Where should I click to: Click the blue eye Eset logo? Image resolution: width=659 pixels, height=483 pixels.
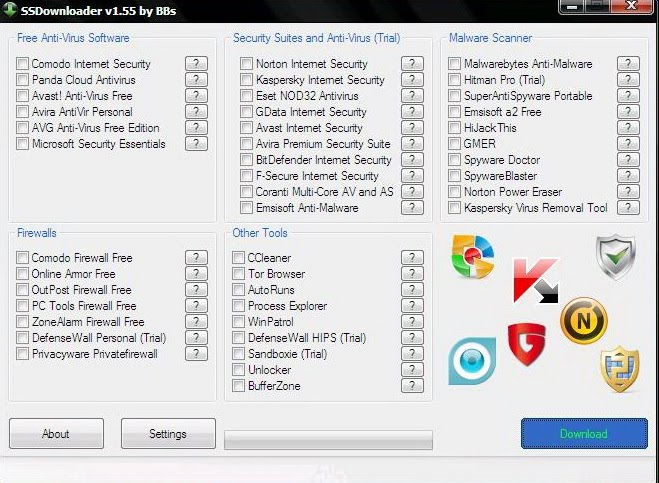click(x=472, y=361)
